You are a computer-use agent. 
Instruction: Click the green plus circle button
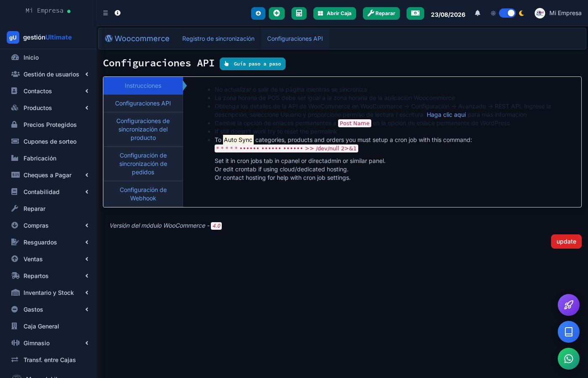(277, 13)
